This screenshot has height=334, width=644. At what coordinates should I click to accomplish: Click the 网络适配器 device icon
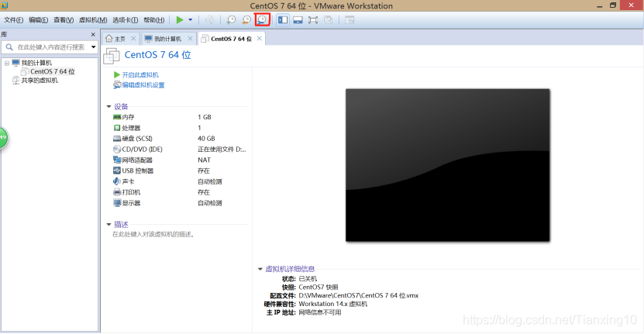tap(117, 160)
